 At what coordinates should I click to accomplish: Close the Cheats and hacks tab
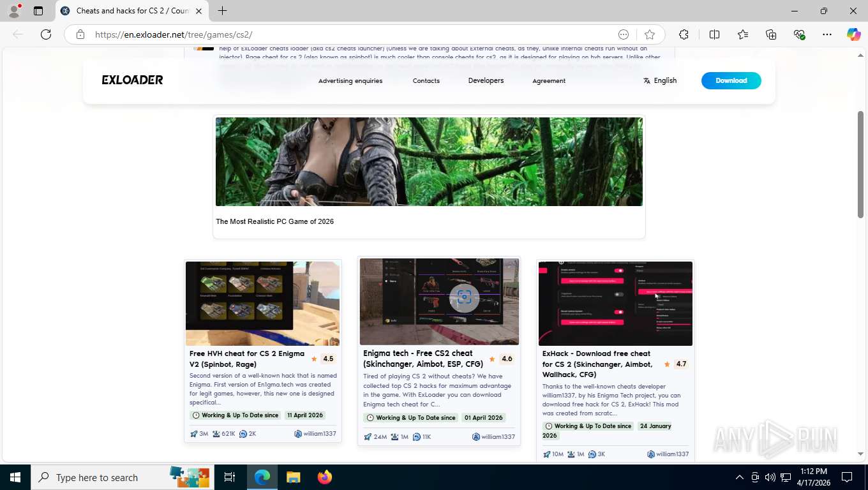(199, 11)
